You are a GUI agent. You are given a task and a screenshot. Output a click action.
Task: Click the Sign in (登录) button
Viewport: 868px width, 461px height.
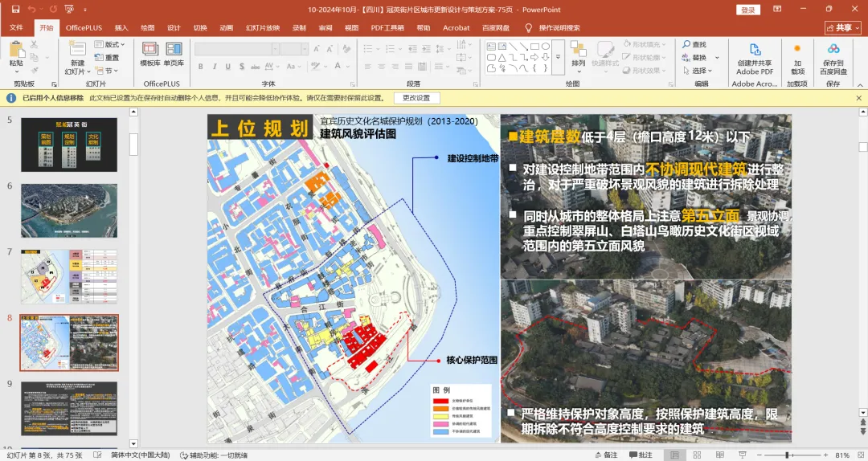click(748, 10)
